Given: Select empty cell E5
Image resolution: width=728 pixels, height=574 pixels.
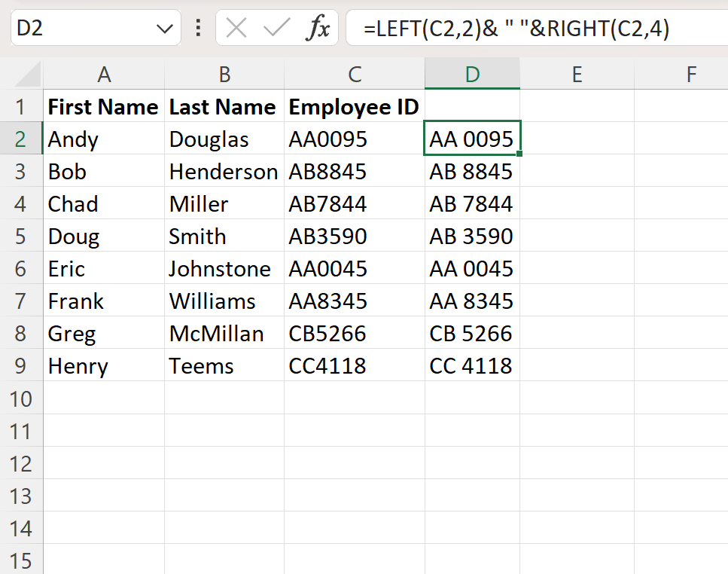Looking at the screenshot, I should point(576,236).
